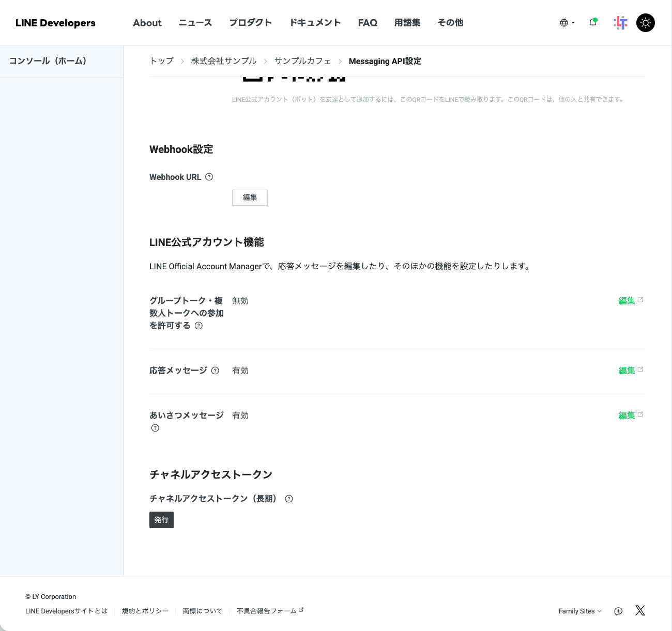The width and height of the screenshot is (672, 631).
Task: Open the user profile avatar icon
Action: (x=620, y=23)
